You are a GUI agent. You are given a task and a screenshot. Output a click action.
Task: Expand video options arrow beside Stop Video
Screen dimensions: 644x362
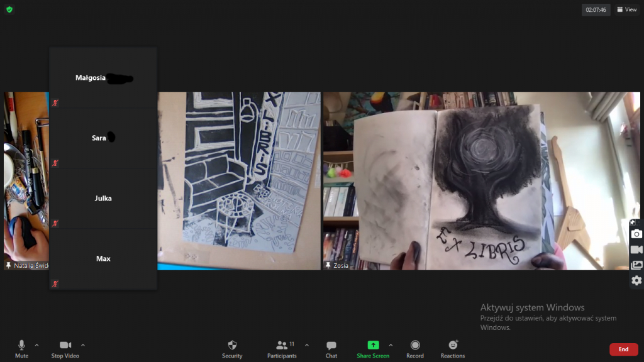click(83, 344)
